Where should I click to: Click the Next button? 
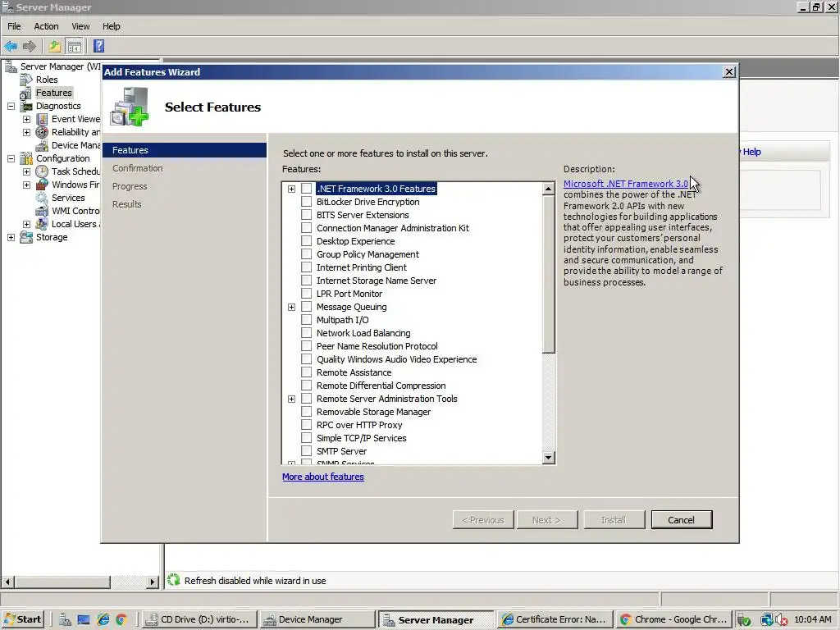point(547,519)
